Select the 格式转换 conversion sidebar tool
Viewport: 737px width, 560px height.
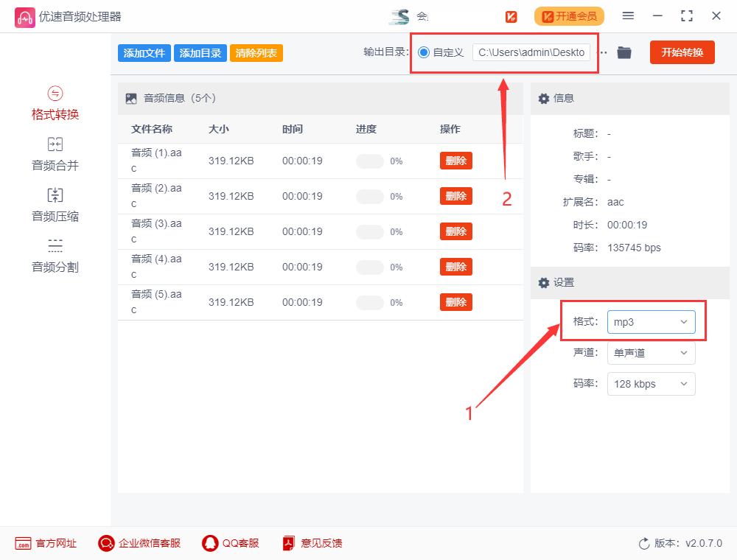55,105
